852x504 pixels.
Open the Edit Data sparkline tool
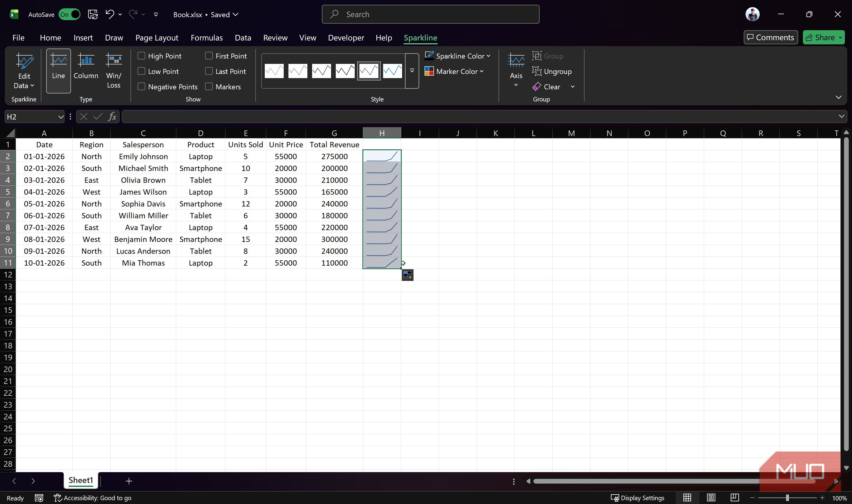point(24,71)
